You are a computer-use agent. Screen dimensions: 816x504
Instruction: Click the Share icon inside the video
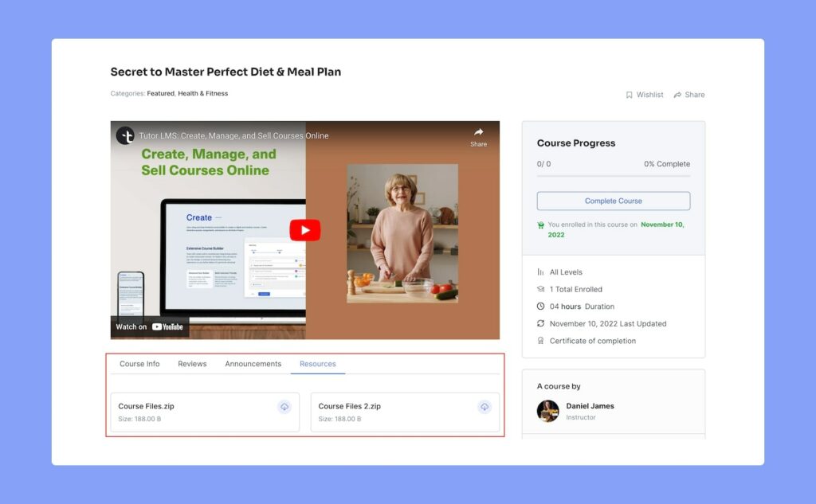478,136
